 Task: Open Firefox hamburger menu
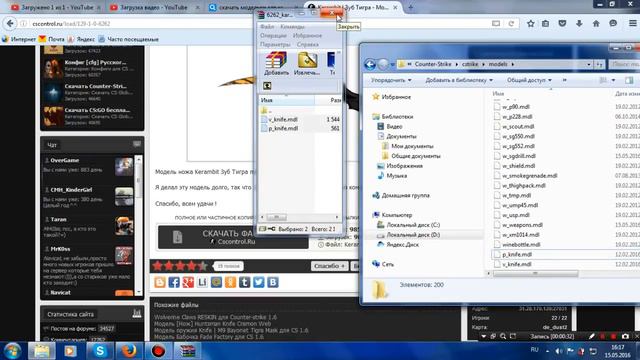632,24
